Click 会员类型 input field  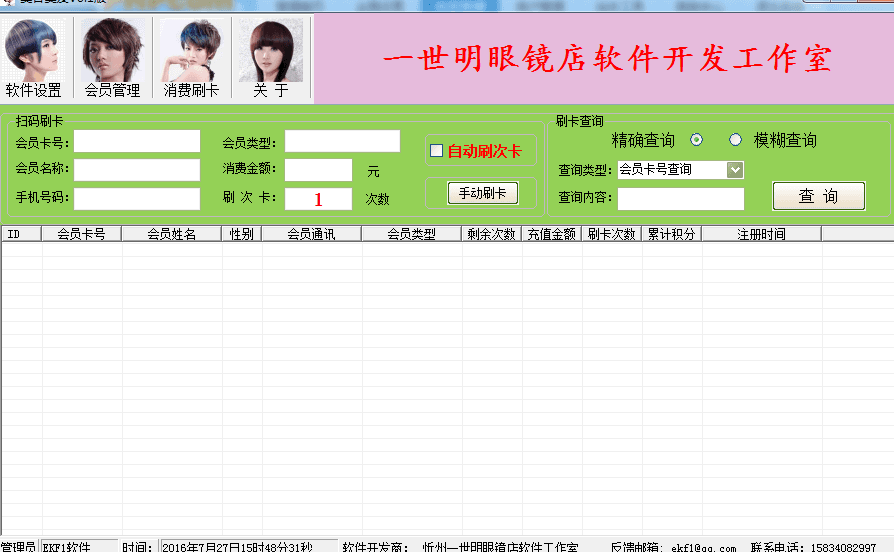[342, 141]
